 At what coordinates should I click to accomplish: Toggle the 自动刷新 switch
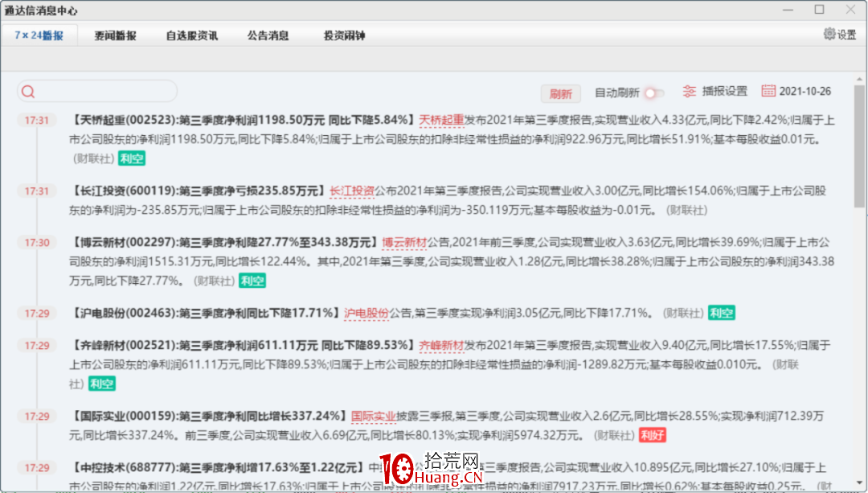point(653,92)
